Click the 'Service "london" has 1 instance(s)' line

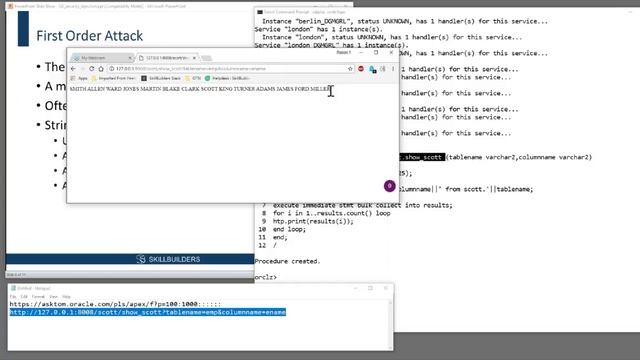tap(319, 29)
